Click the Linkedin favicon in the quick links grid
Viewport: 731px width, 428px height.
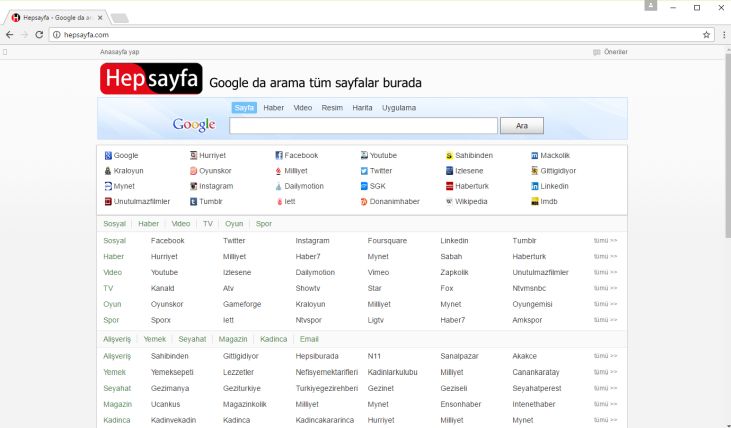(x=535, y=186)
